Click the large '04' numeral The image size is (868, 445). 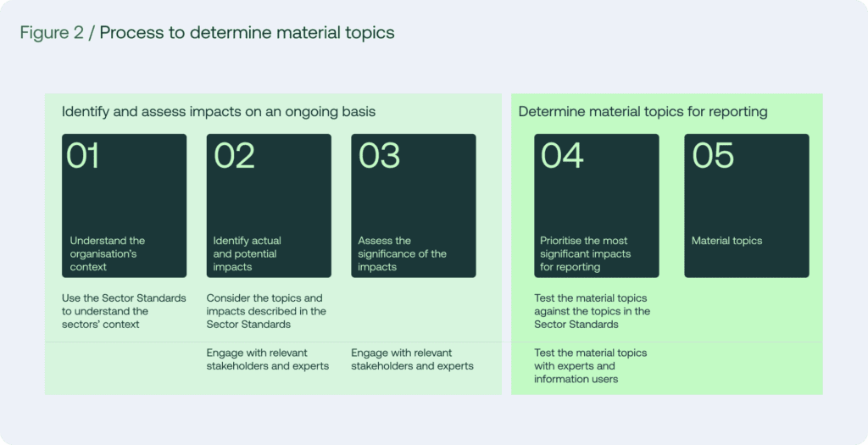pos(562,155)
